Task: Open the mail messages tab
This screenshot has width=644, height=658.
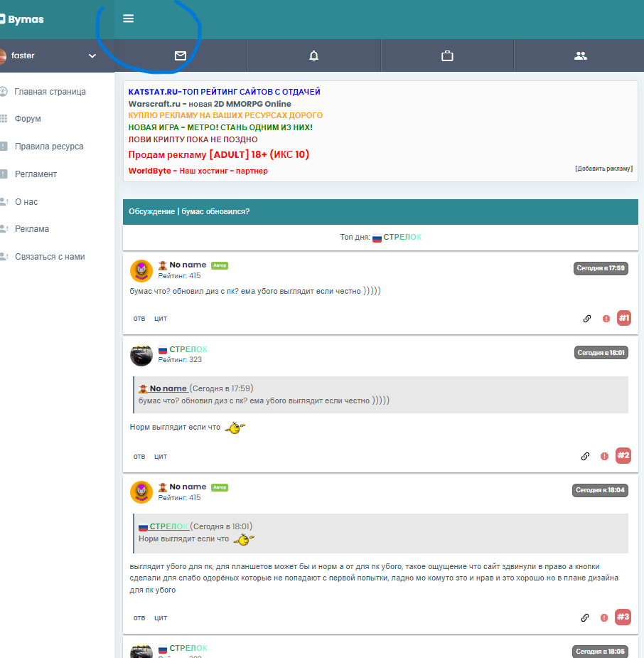Action: 181,55
